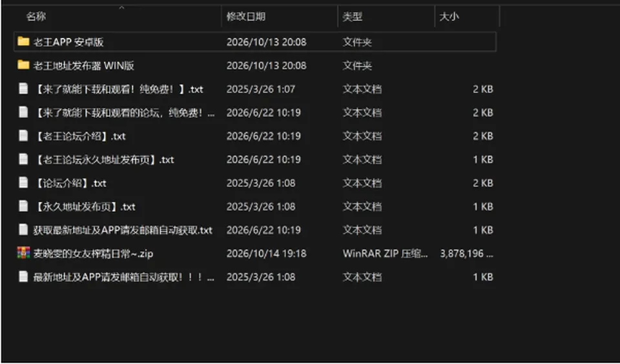Click the 文本文档 type of 【老王论坛介绍】.txt

click(362, 136)
